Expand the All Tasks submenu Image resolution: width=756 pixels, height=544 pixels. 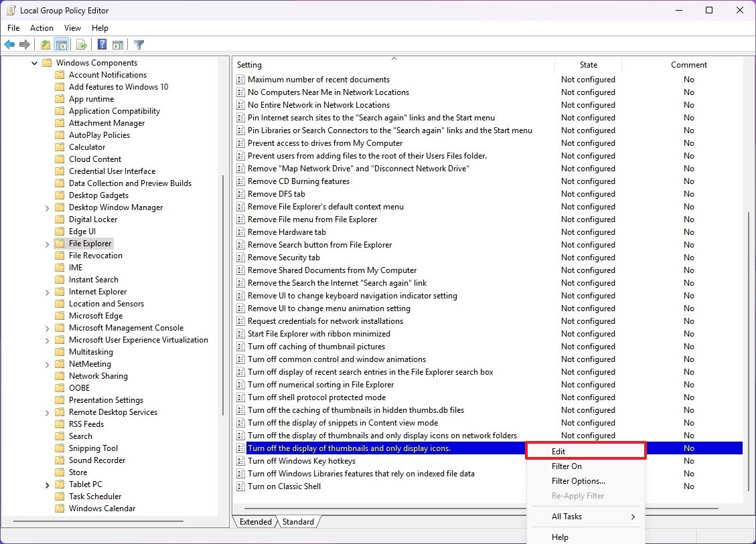(567, 516)
